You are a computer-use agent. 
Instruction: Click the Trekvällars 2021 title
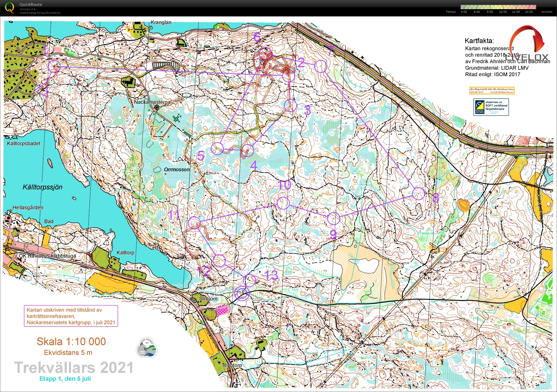point(74,368)
